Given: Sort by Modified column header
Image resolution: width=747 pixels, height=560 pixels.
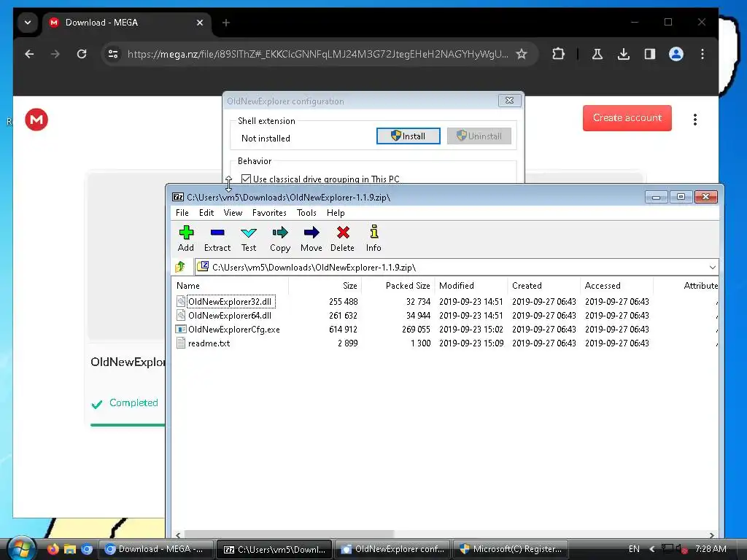Looking at the screenshot, I should (x=471, y=286).
